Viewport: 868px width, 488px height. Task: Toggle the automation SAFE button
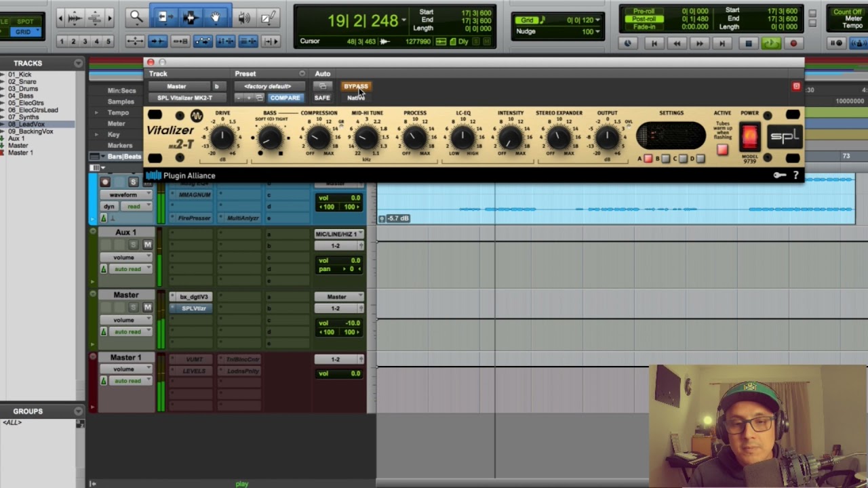click(x=322, y=98)
